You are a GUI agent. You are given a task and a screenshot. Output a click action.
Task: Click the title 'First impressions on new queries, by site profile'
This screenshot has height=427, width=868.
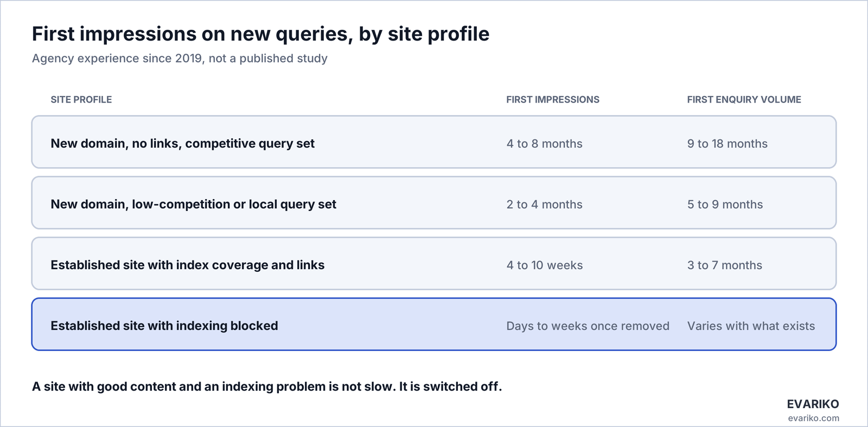260,34
